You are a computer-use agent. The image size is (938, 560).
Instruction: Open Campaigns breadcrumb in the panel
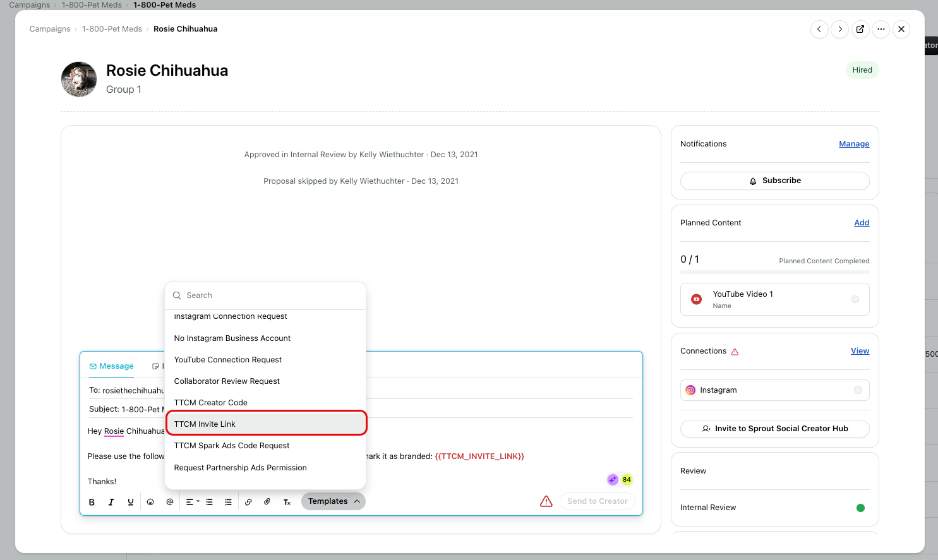pos(50,29)
